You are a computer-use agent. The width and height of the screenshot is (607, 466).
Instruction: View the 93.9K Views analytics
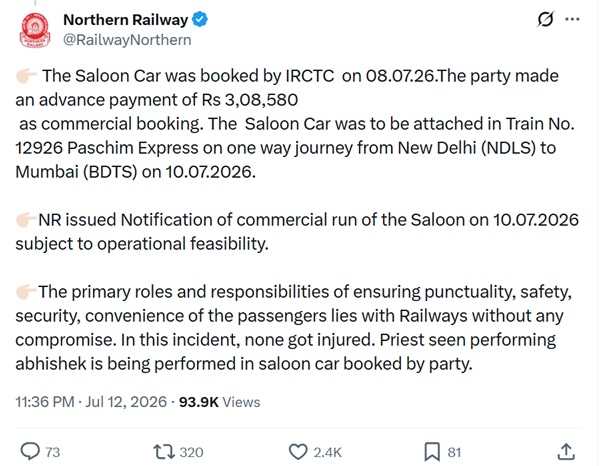coord(219,402)
